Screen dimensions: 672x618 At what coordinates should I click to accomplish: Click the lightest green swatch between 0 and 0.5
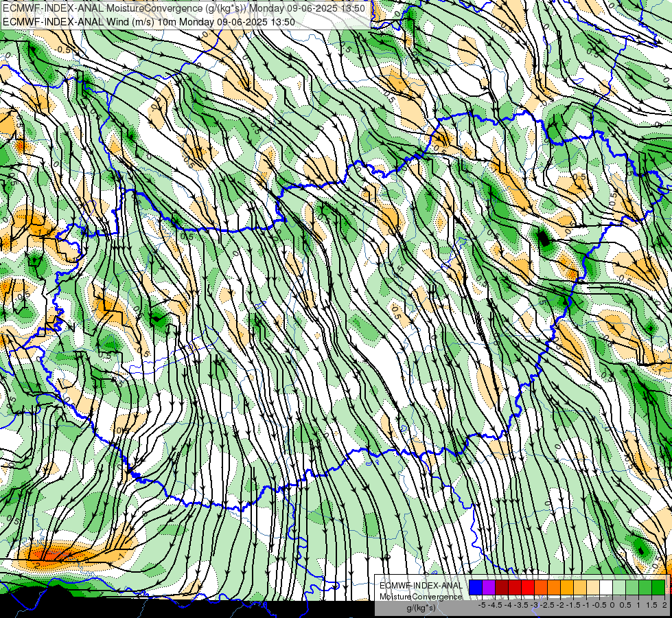pyautogui.click(x=619, y=588)
